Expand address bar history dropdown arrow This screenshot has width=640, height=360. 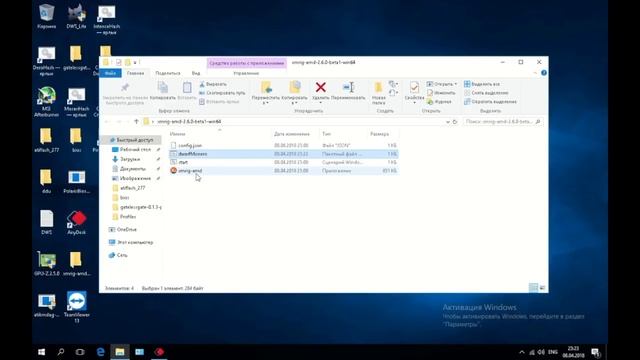click(448, 122)
